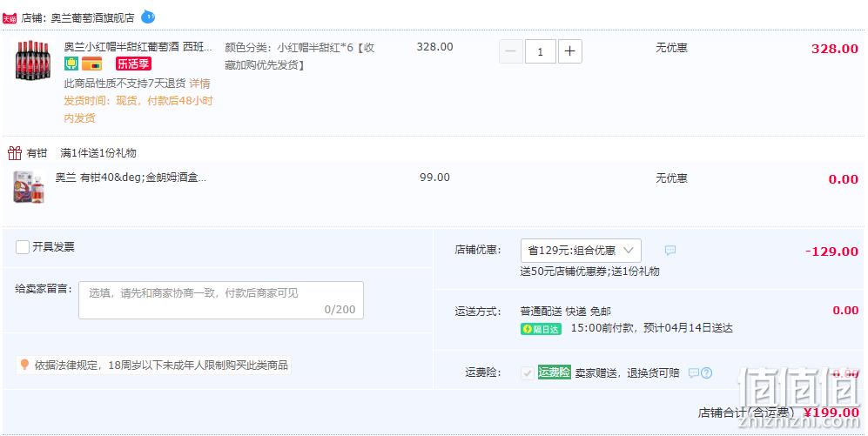Viewport: 868px width, 436px height.
Task: Click the 15:00前付款 delivery estimate text
Action: tap(651, 328)
